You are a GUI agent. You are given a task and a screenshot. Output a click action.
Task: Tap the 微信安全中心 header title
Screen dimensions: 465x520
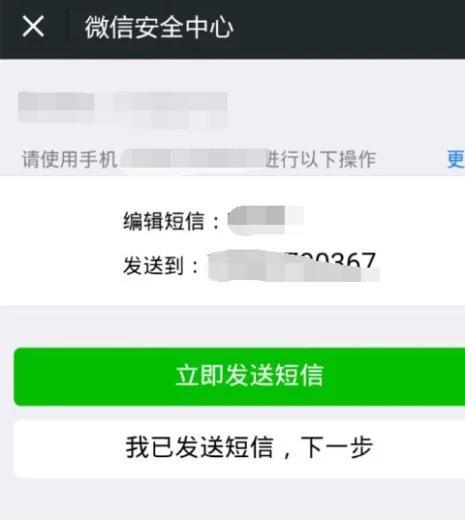(159, 27)
